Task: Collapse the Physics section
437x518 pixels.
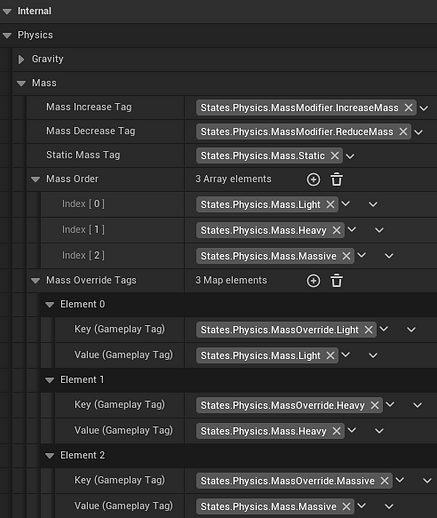Action: click(x=7, y=35)
